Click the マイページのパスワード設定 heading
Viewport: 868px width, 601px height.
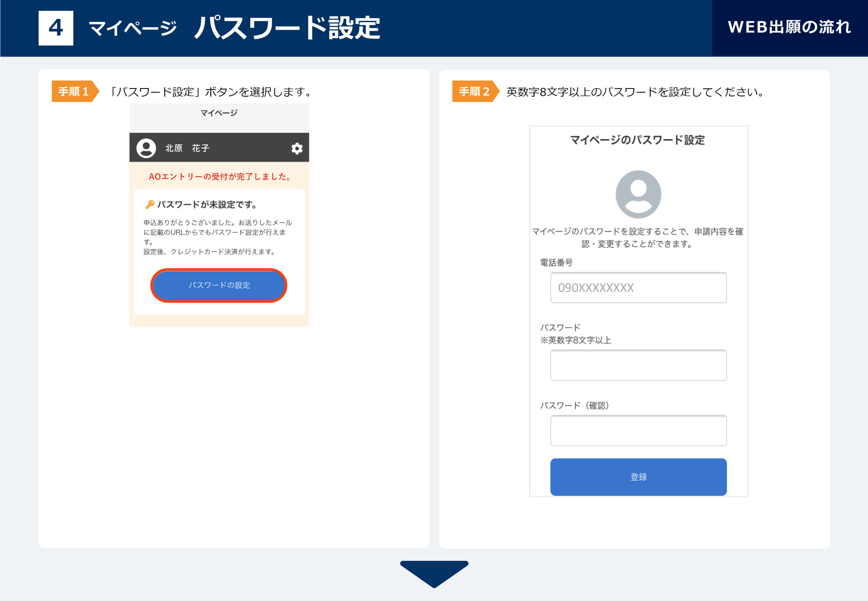(x=637, y=140)
